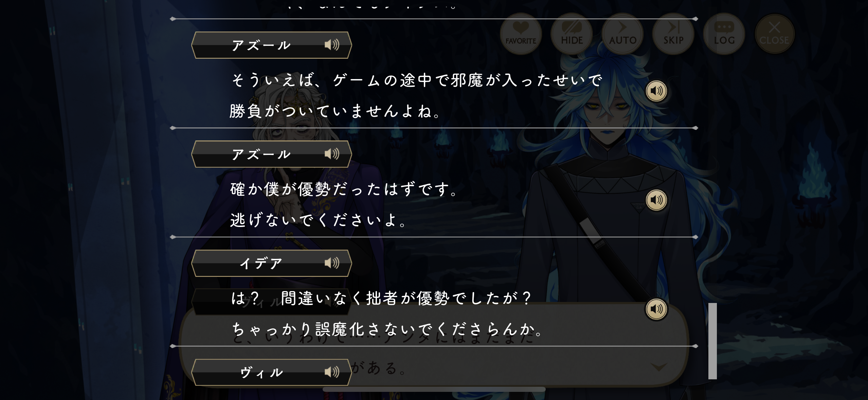Tap the dialogue advance down arrow

point(659,367)
